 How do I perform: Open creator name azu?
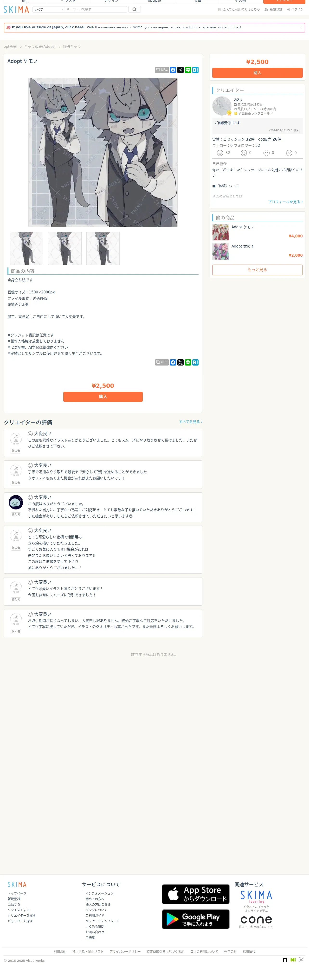238,100
